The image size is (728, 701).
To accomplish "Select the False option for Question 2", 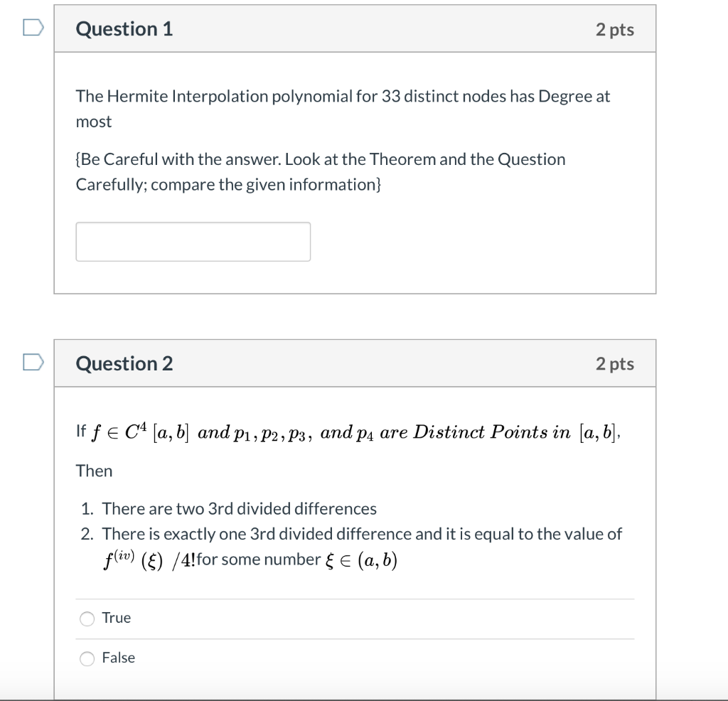I will click(87, 658).
